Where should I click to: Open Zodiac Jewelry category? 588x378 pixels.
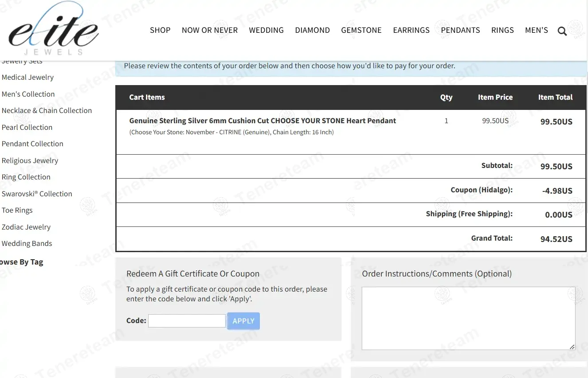pos(26,227)
